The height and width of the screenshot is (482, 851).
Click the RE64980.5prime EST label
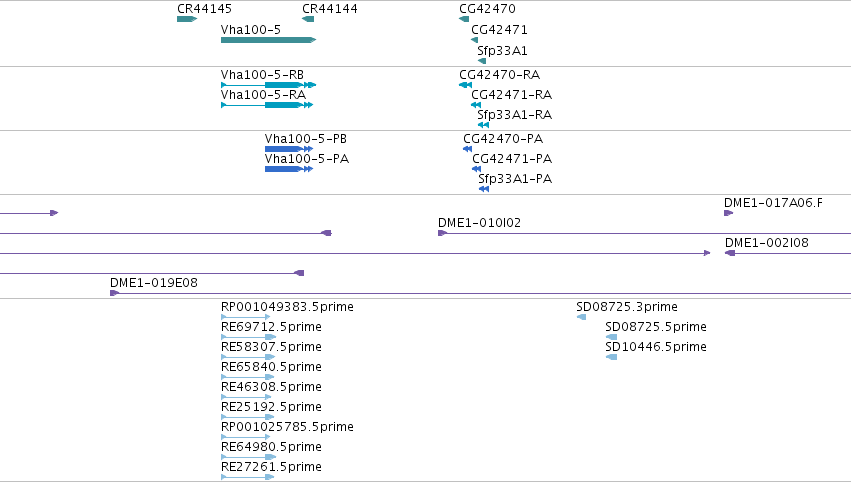tap(271, 447)
